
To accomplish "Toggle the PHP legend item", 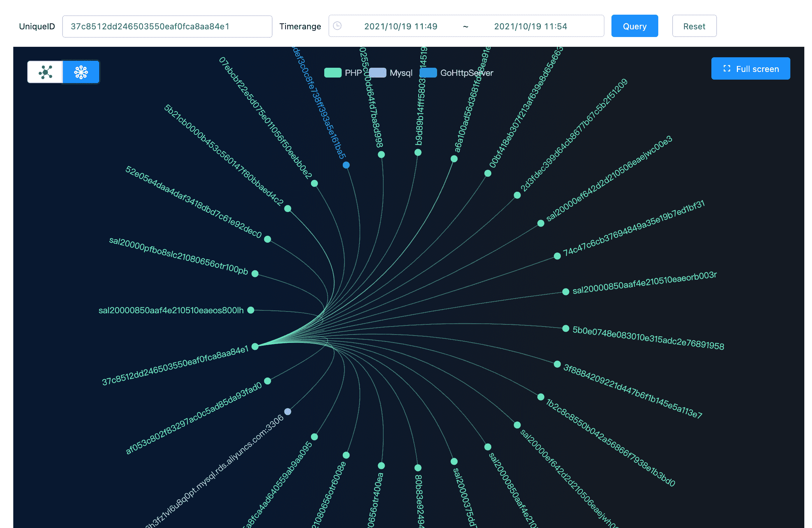I will (343, 73).
